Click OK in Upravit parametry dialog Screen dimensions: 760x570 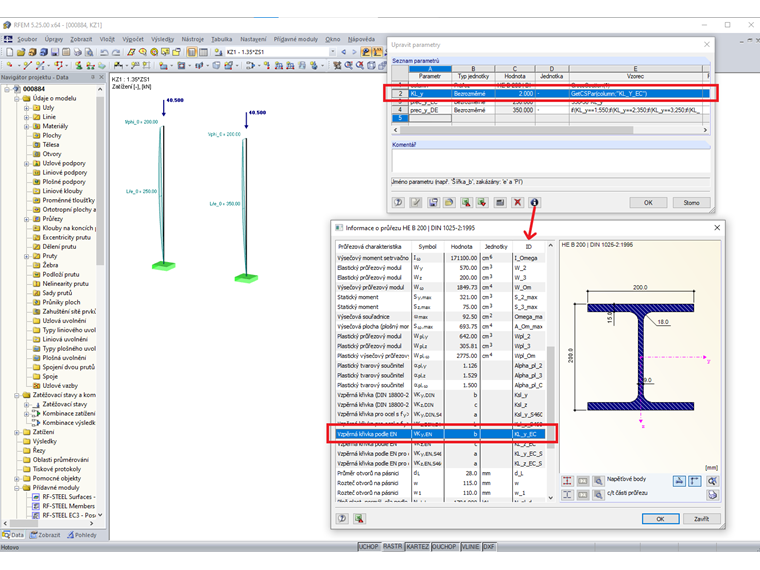[648, 203]
